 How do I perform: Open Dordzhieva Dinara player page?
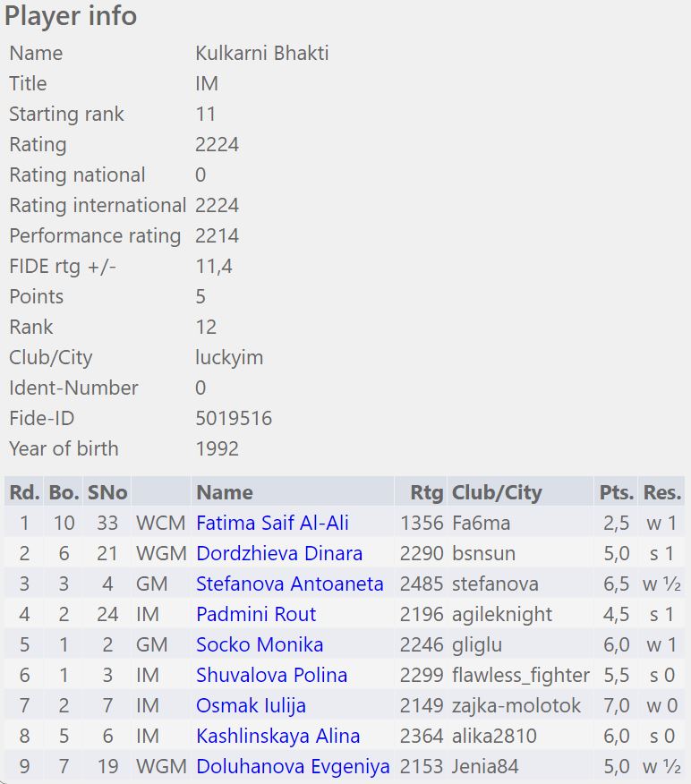point(278,553)
